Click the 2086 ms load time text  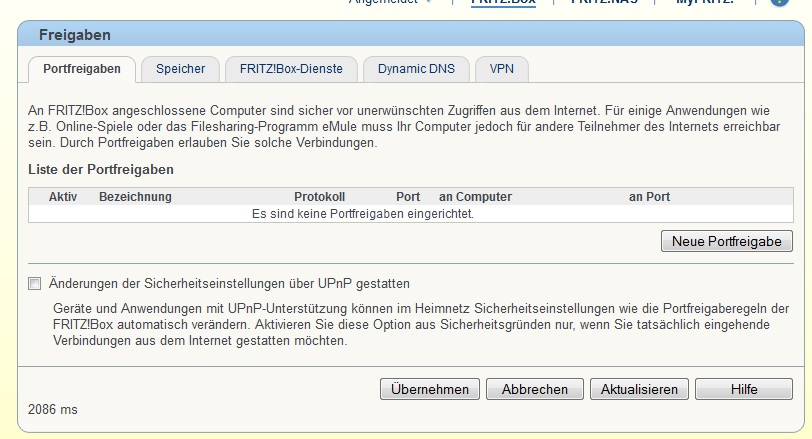tap(53, 409)
